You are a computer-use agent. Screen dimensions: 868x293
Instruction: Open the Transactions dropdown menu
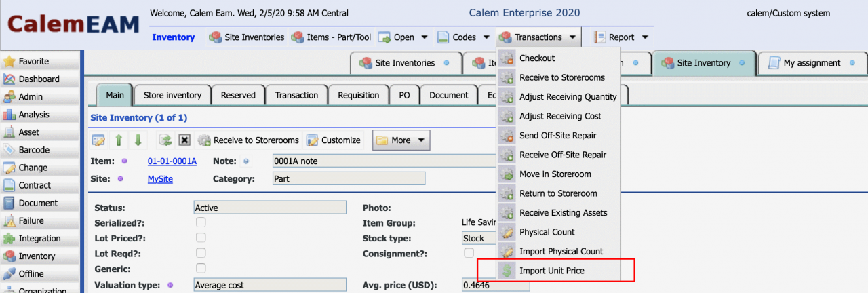538,37
